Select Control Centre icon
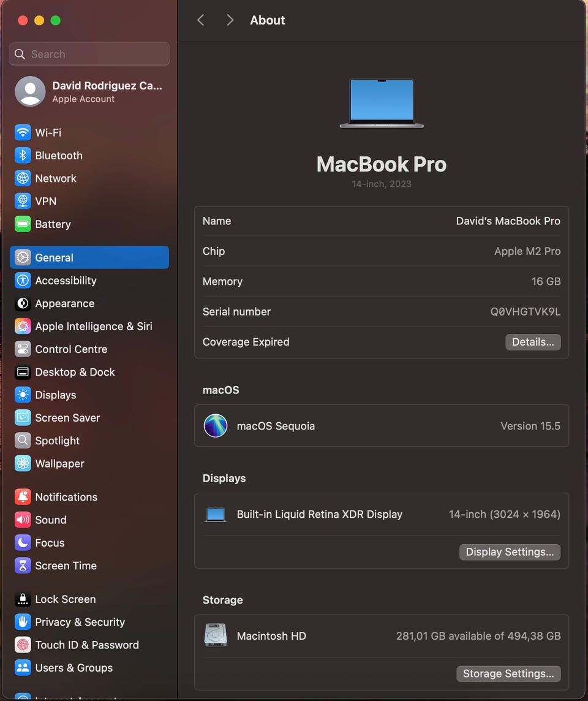Screen dimensions: 588x701 point(23,349)
